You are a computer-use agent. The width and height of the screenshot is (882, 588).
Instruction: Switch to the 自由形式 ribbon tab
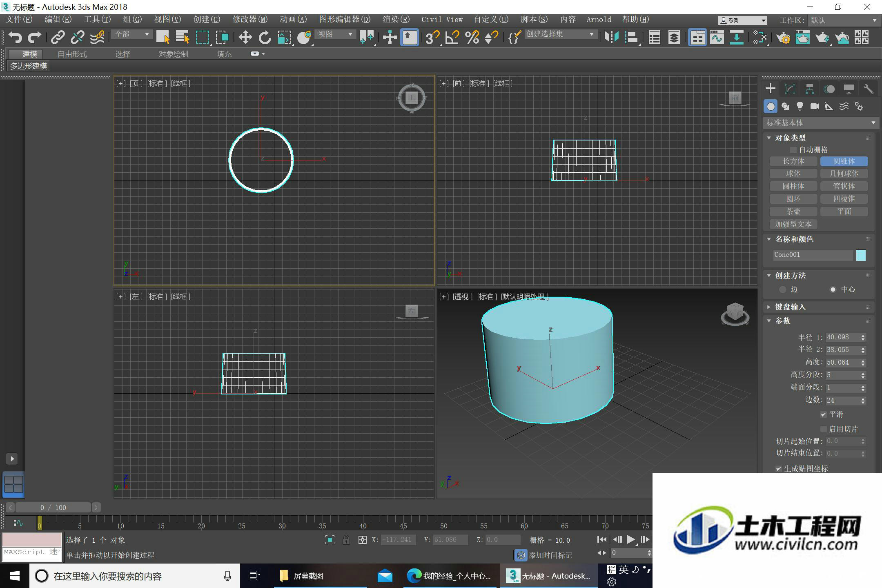72,54
